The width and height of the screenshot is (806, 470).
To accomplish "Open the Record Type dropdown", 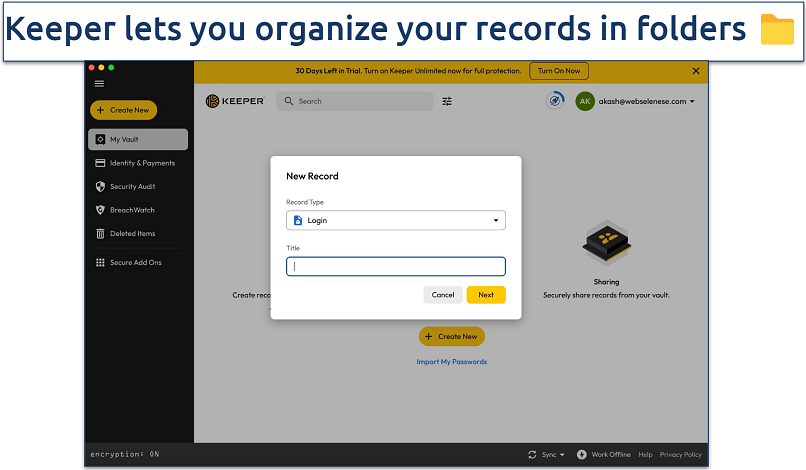I will click(x=395, y=220).
